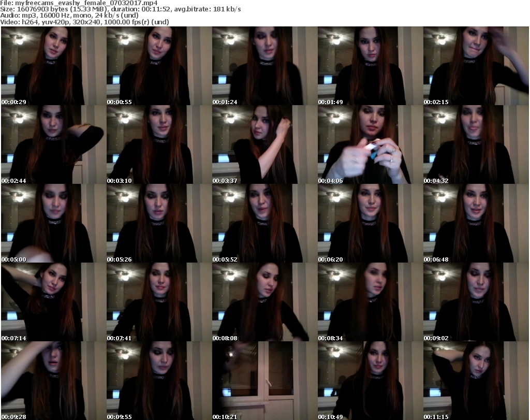Open the frame stamped 00:08:08

click(264, 302)
